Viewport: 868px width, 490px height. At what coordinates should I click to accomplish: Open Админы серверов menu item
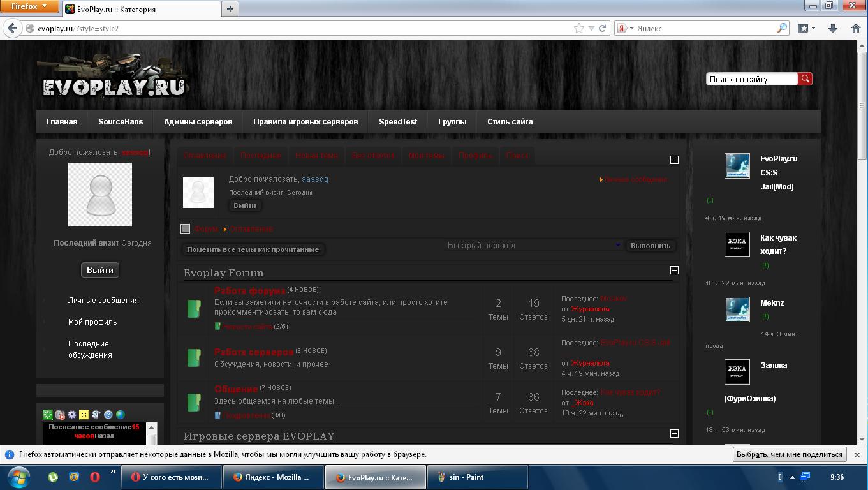pyautogui.click(x=198, y=121)
